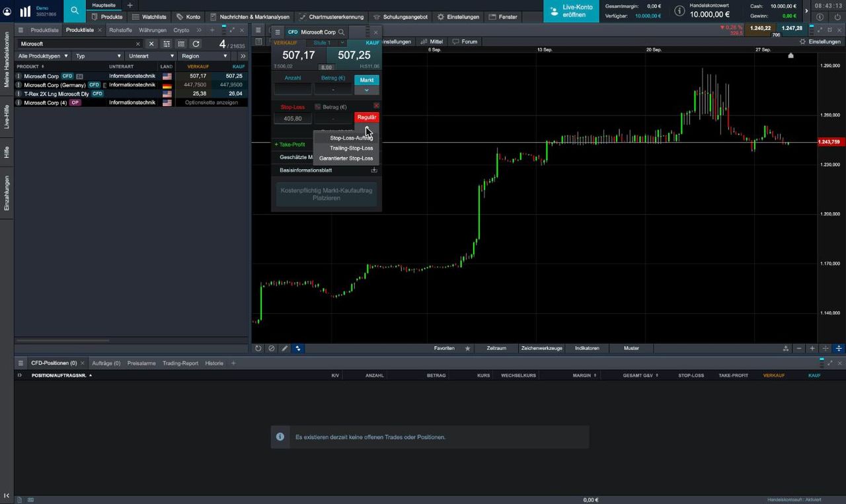Click the VERKAUF price 507,17 tile

(x=299, y=55)
